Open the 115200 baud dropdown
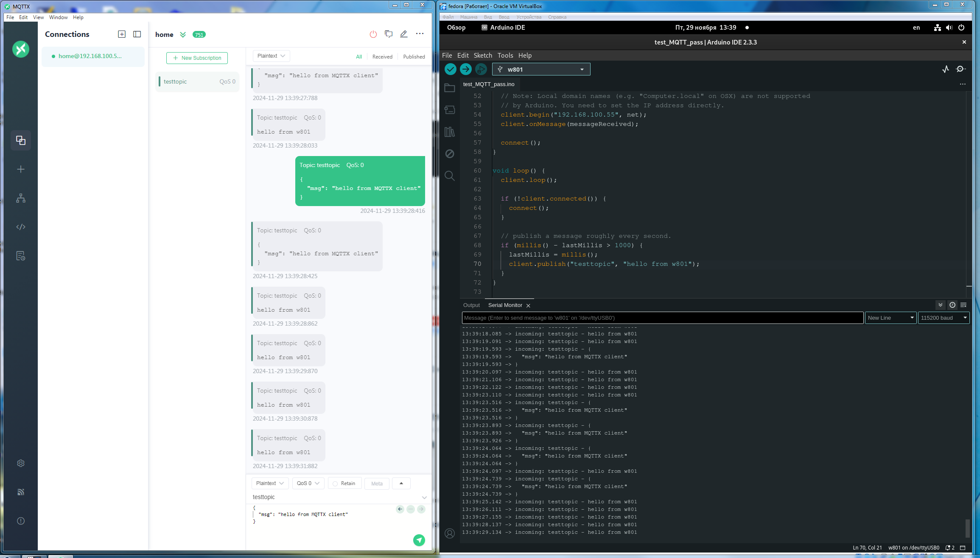 coord(944,318)
